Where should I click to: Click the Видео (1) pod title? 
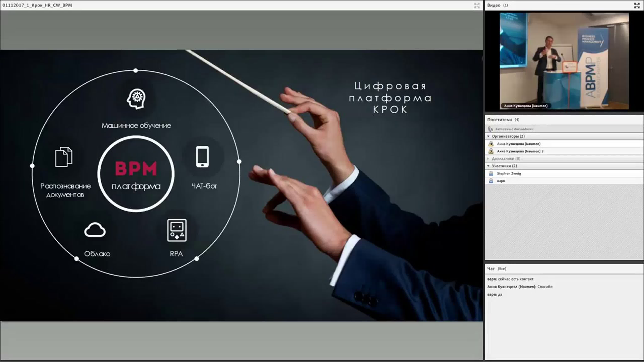click(x=497, y=5)
